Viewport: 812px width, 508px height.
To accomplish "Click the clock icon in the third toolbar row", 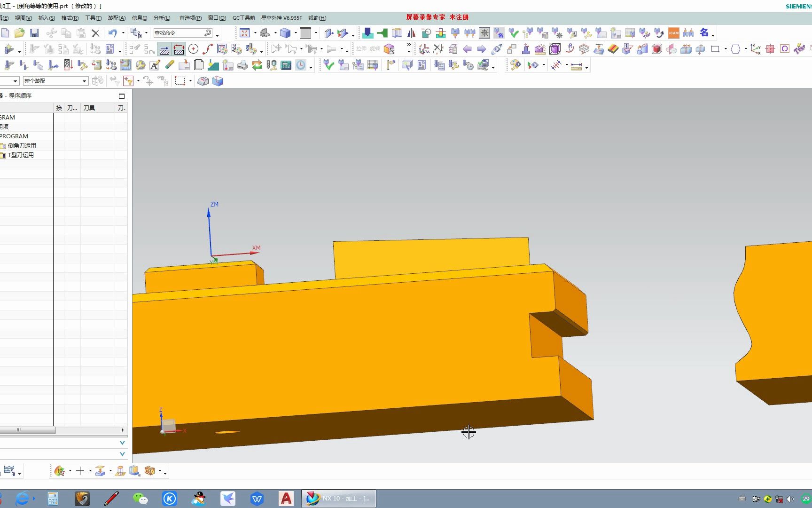I will (301, 65).
